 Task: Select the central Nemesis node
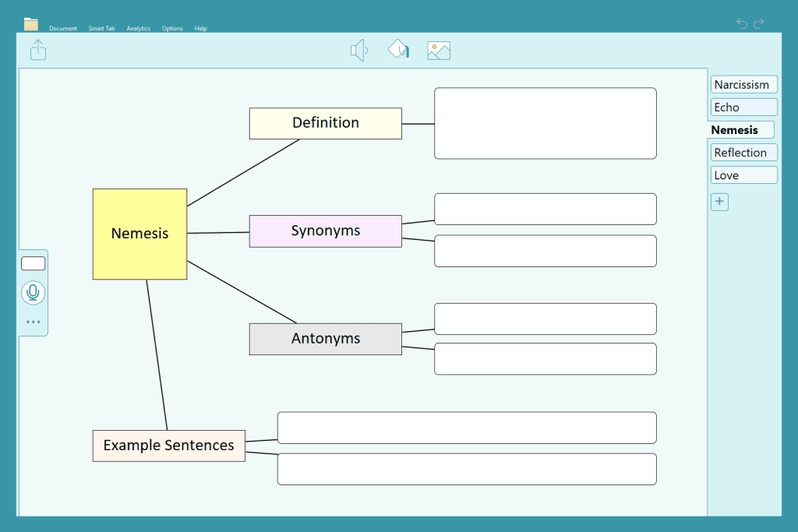(140, 234)
